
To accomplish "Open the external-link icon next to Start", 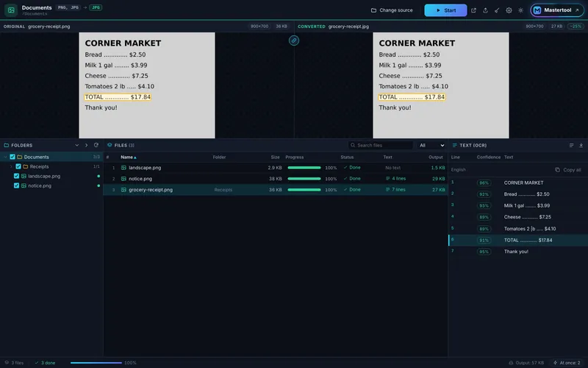I will (473, 10).
